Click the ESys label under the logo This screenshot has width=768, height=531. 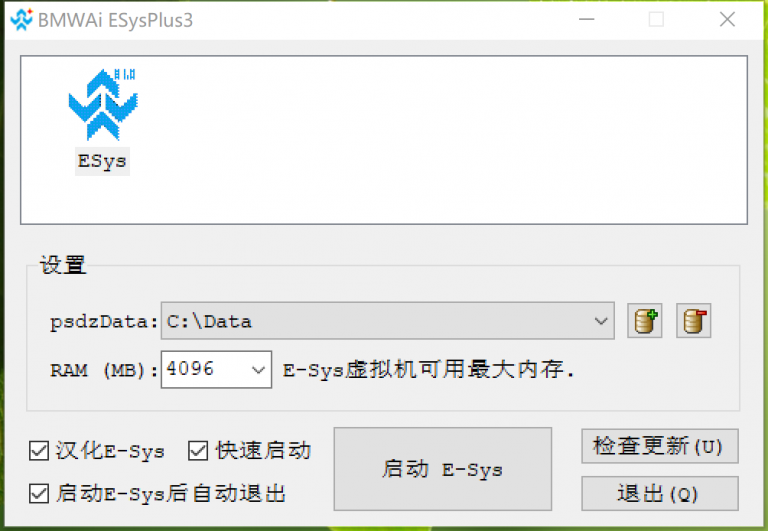102,161
